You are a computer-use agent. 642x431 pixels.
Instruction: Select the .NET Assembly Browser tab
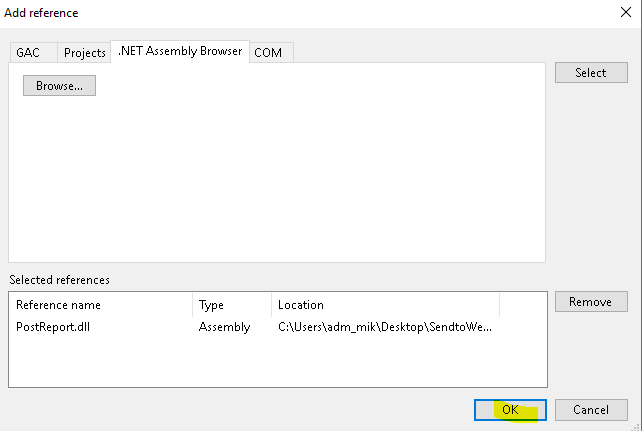179,51
